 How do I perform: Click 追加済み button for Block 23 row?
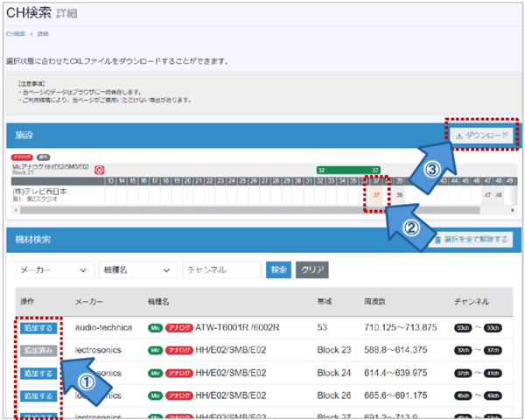point(38,351)
